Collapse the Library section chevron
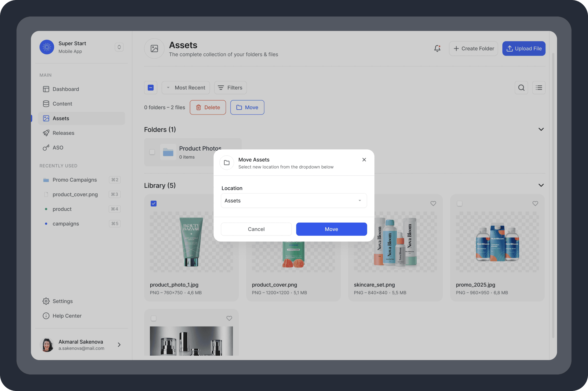The width and height of the screenshot is (588, 391). pyautogui.click(x=541, y=185)
